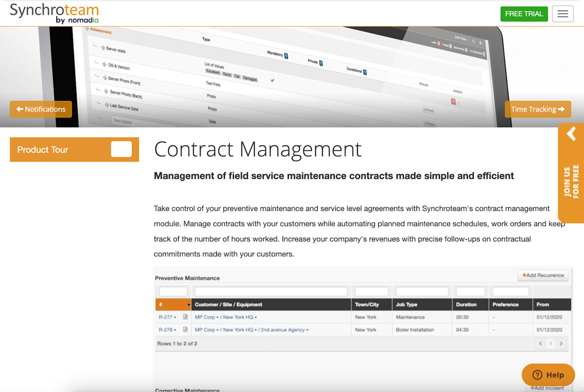Open the hamburger menu icon in the header
Screen dimensions: 584x392
click(x=563, y=13)
